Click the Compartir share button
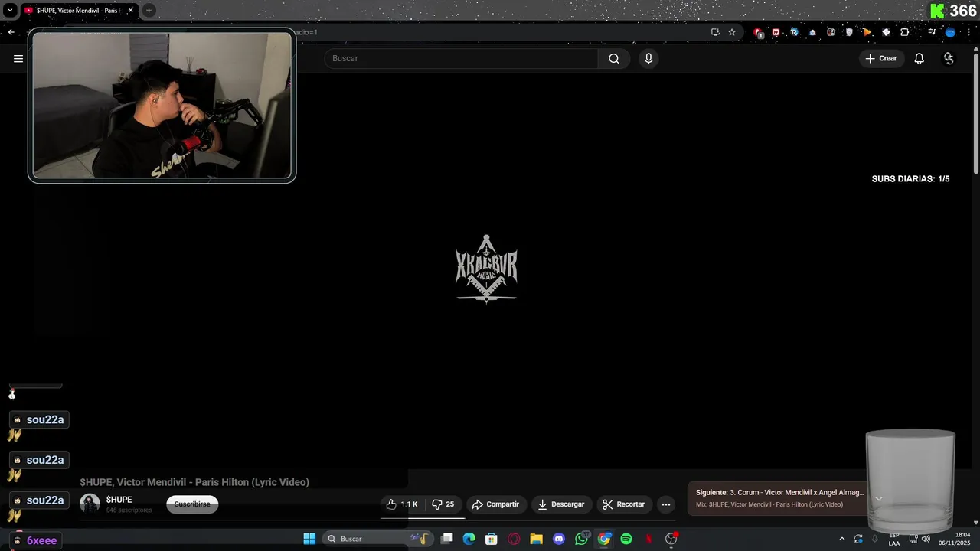980x551 pixels. (496, 504)
